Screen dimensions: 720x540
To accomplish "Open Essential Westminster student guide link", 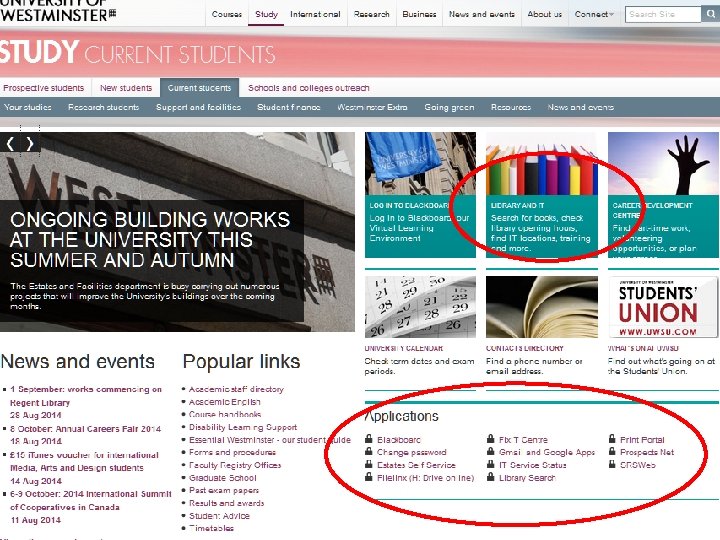I will click(x=270, y=440).
